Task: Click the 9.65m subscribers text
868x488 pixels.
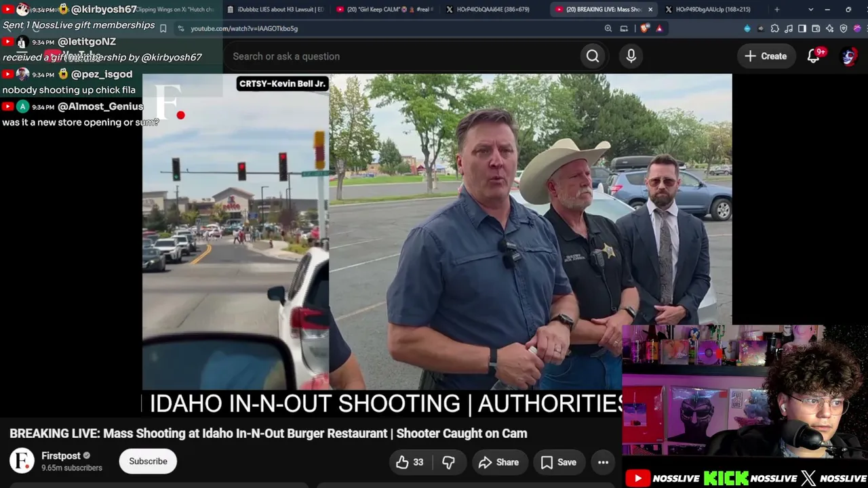Action: 72,468
